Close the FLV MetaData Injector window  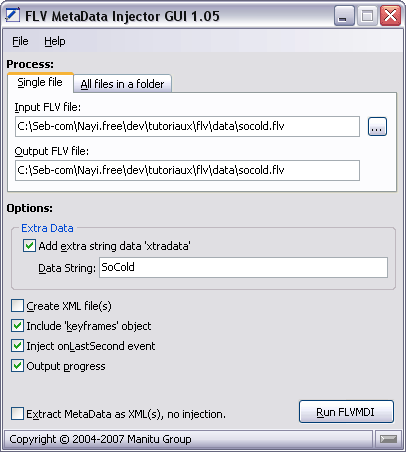[x=390, y=16]
